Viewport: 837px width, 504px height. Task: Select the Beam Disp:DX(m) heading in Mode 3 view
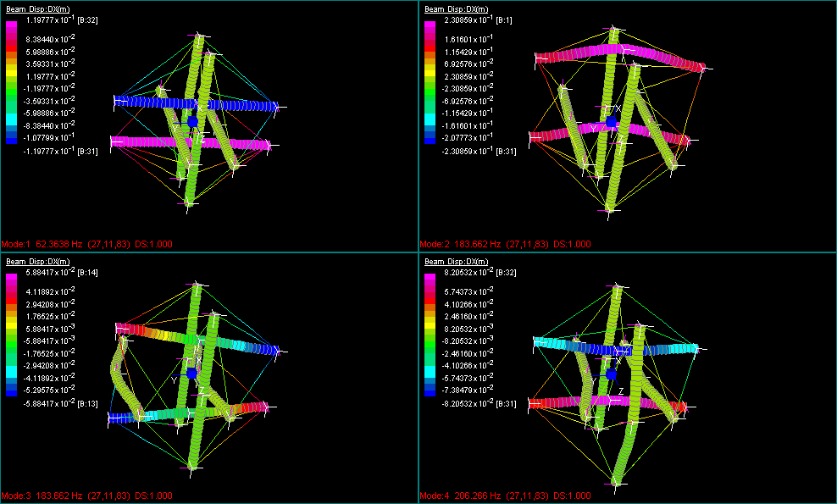38,262
